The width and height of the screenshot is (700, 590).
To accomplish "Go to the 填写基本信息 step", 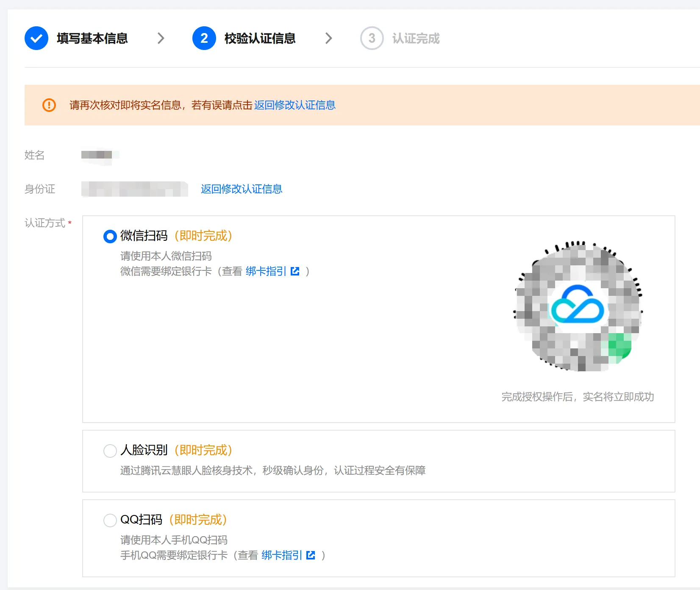I will click(x=92, y=38).
